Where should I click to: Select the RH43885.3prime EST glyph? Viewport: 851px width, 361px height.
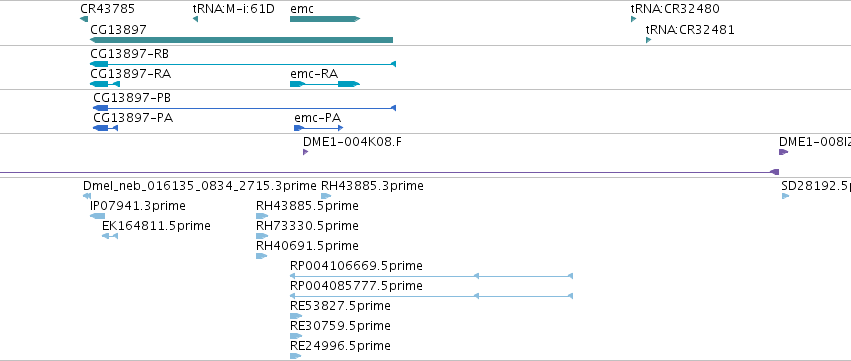[326, 196]
